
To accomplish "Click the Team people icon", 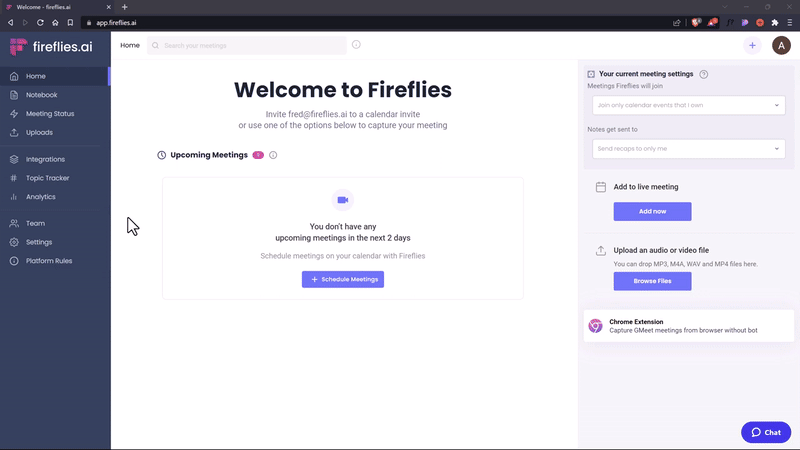I will coord(14,223).
